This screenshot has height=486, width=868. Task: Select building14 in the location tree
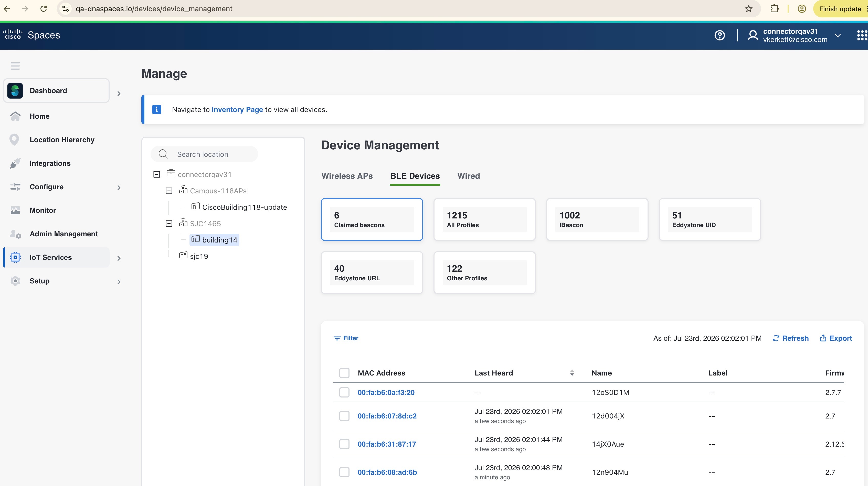pos(215,240)
